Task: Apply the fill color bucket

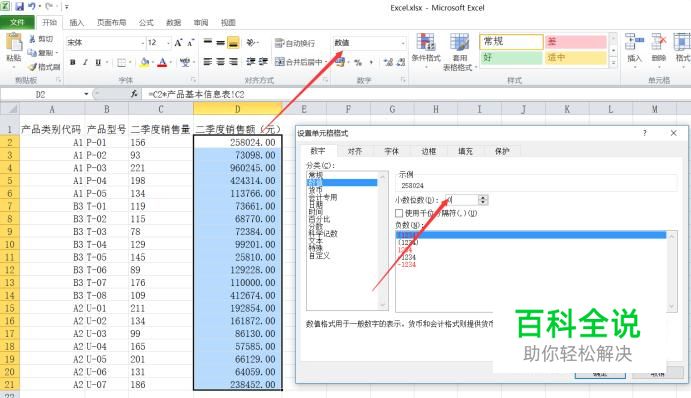Action: (144, 63)
